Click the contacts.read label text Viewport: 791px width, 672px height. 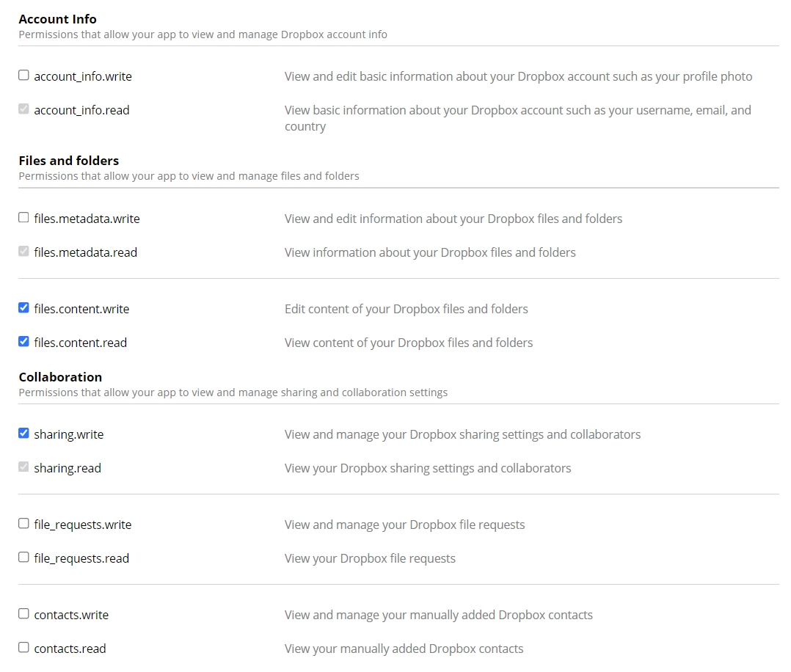[70, 649]
